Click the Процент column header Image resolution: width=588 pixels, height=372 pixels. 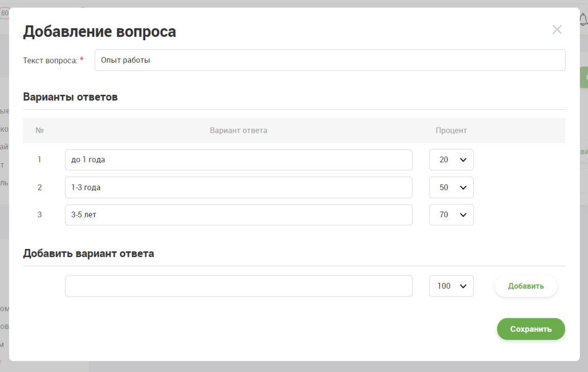pyautogui.click(x=451, y=131)
